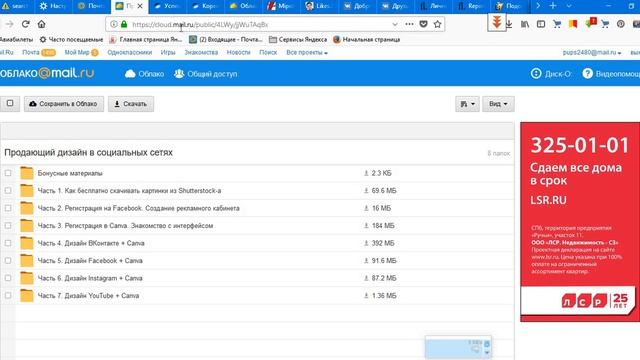The height and width of the screenshot is (360, 640).
Task: Check the box for Часть 7 YouTube
Action: (8, 296)
